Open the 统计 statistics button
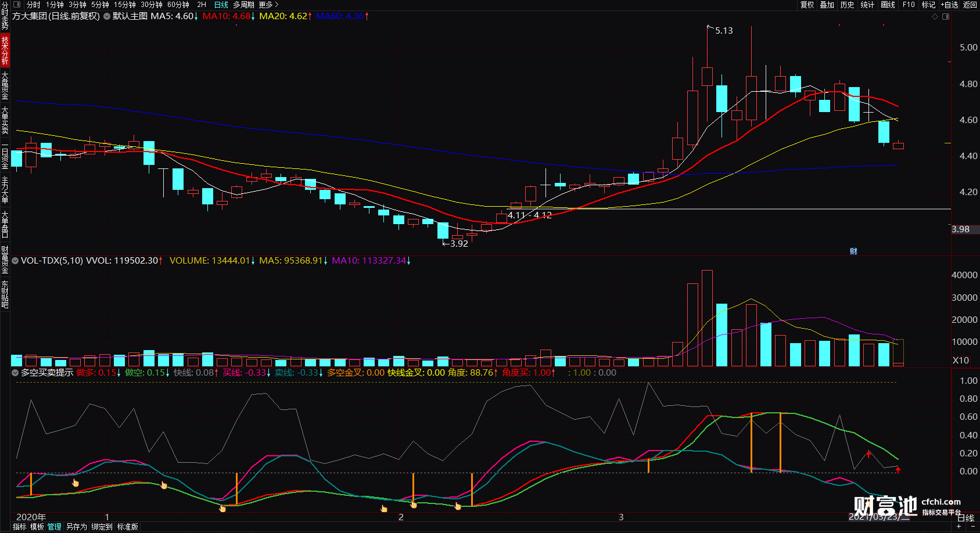The height and width of the screenshot is (533, 980). (867, 5)
